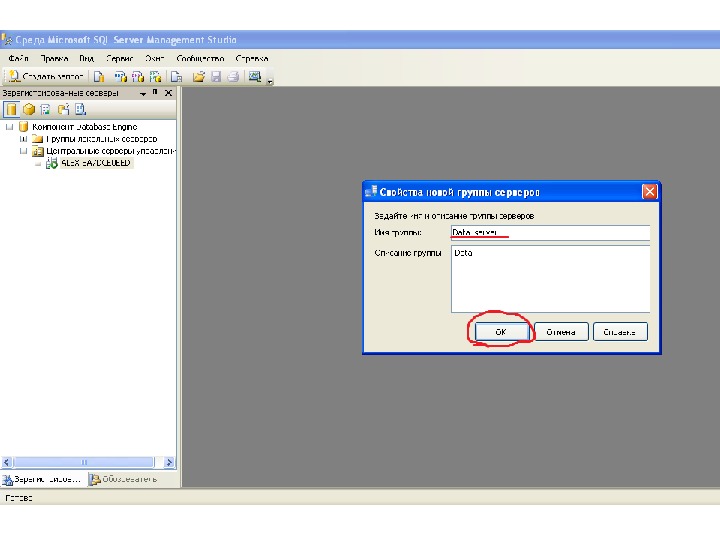
Task: Click the Analysis Services XMLA query icon
Action: [156, 76]
